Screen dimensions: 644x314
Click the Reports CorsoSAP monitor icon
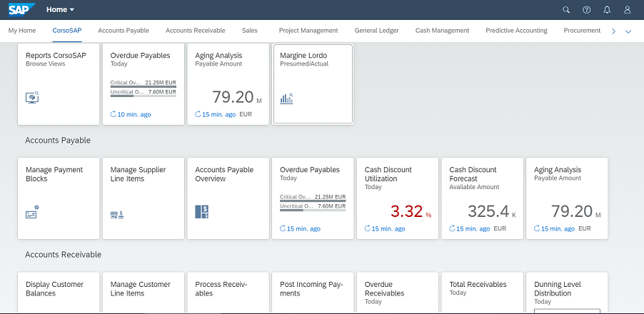point(32,98)
